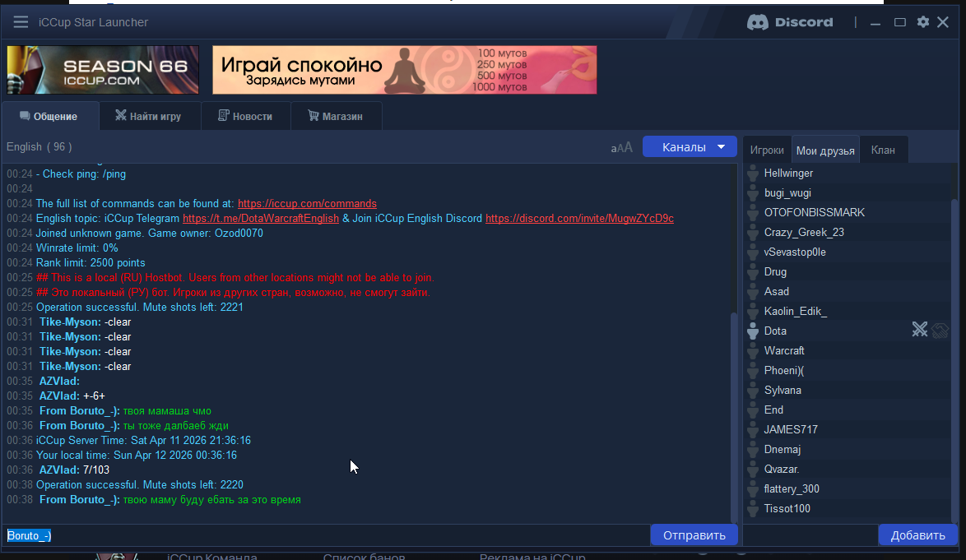The width and height of the screenshot is (966, 560).
Task: Open the Магазин tab
Action: tap(336, 116)
